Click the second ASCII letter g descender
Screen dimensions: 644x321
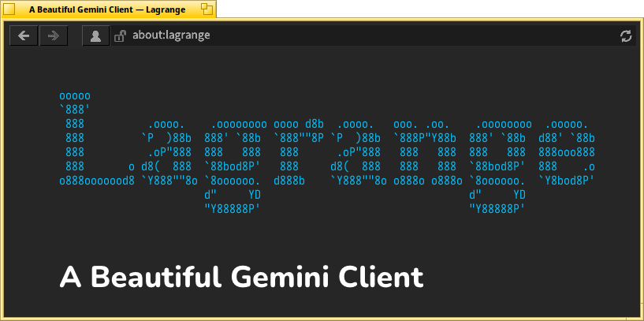click(x=497, y=201)
